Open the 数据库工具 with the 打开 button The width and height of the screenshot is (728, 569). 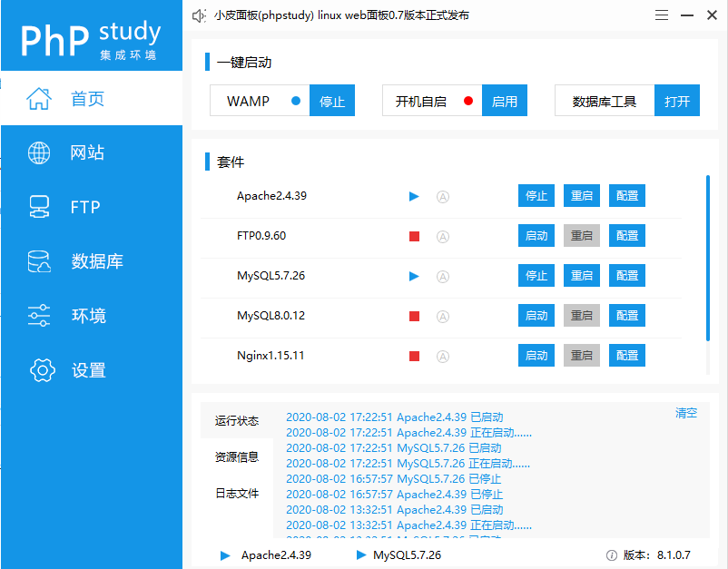(x=676, y=101)
